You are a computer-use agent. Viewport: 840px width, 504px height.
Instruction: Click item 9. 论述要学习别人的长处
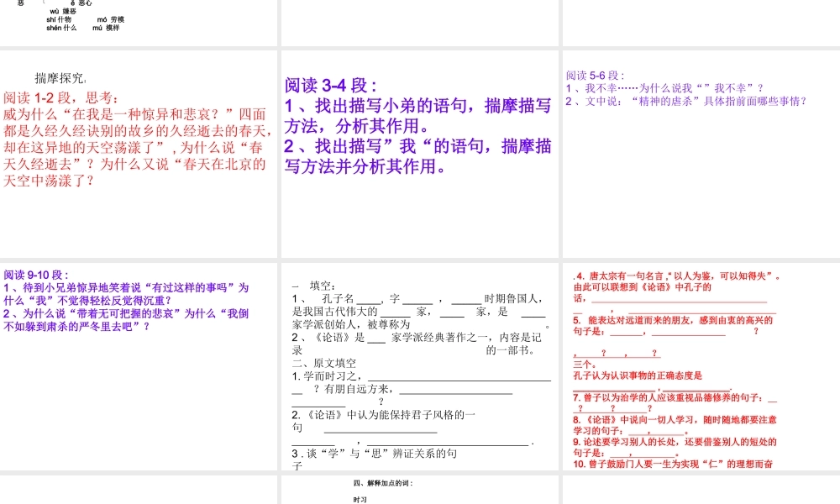(675, 442)
